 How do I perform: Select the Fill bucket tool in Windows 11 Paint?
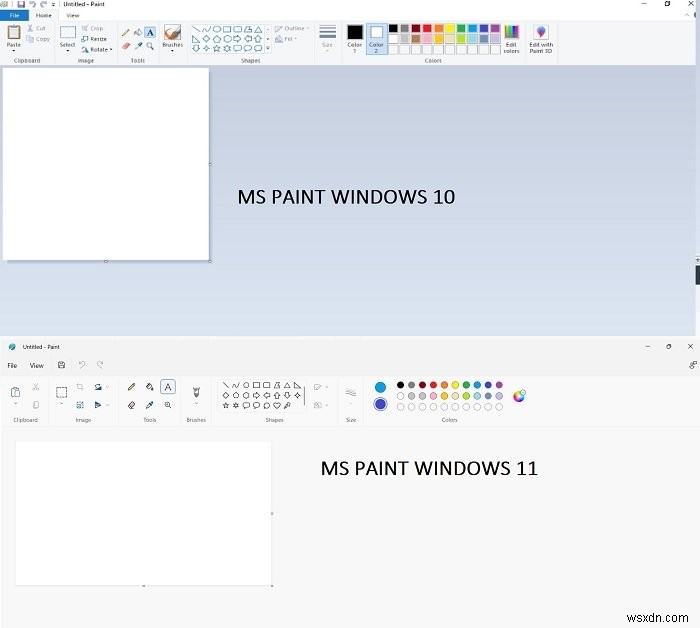(150, 387)
